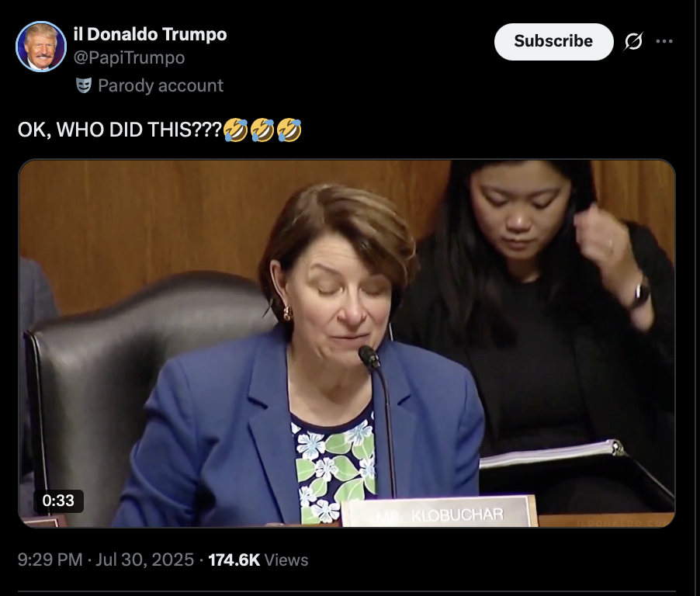700x596 pixels.
Task: Open the 'il Donaldo Trumpo' display name link
Action: point(150,34)
